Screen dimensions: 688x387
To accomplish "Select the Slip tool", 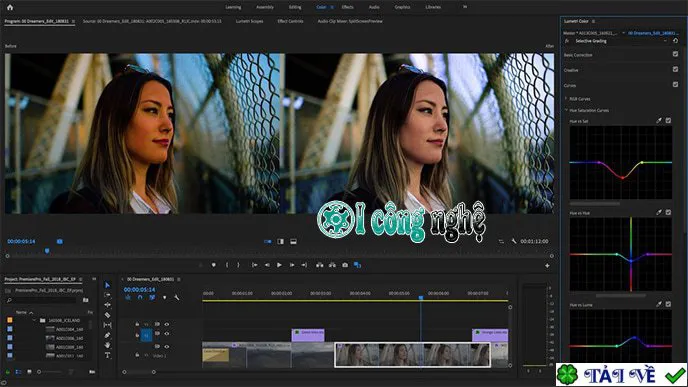I will [x=108, y=325].
